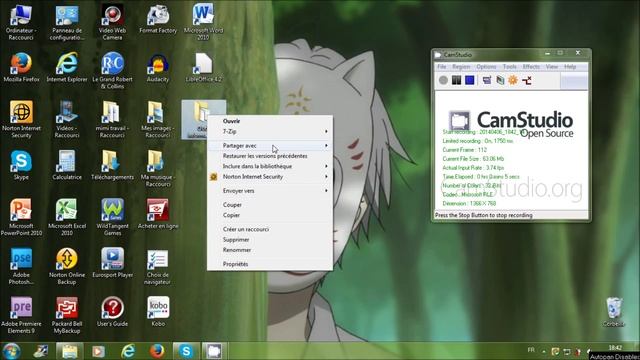Click the FR language indicator in tray
Screen dimensions: 640x360
coord(531,350)
